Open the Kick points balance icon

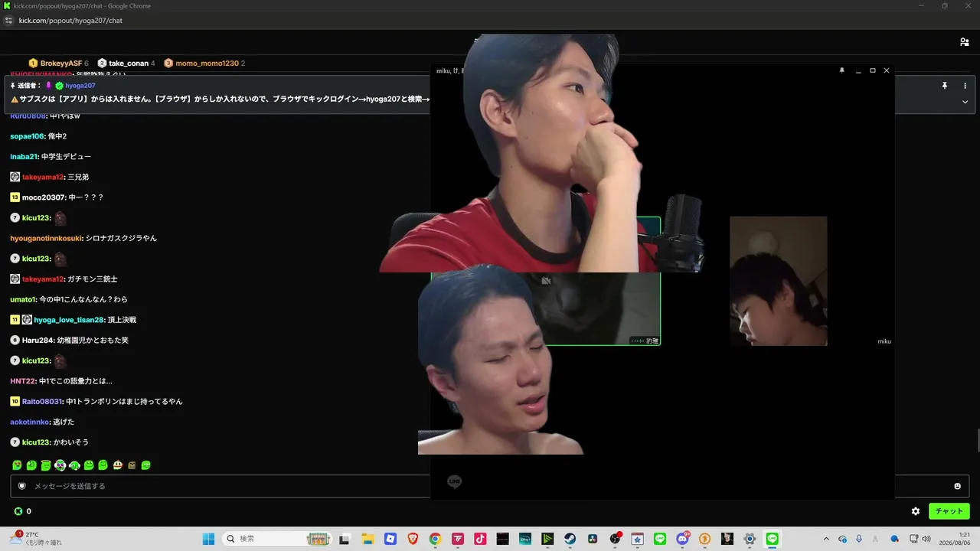point(18,511)
